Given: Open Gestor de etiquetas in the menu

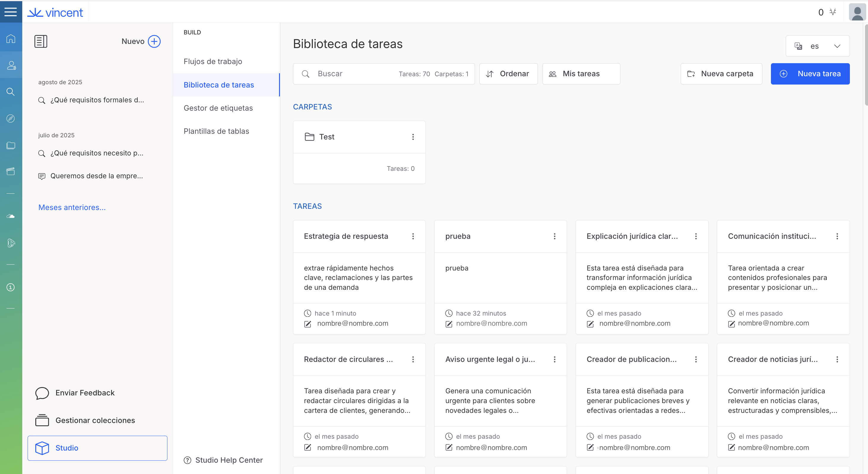Looking at the screenshot, I should coord(218,108).
